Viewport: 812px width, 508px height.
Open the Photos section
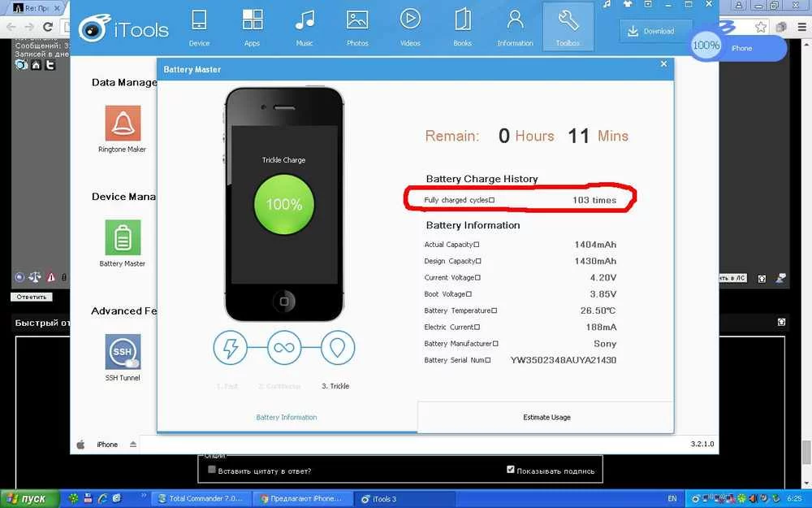(x=357, y=27)
